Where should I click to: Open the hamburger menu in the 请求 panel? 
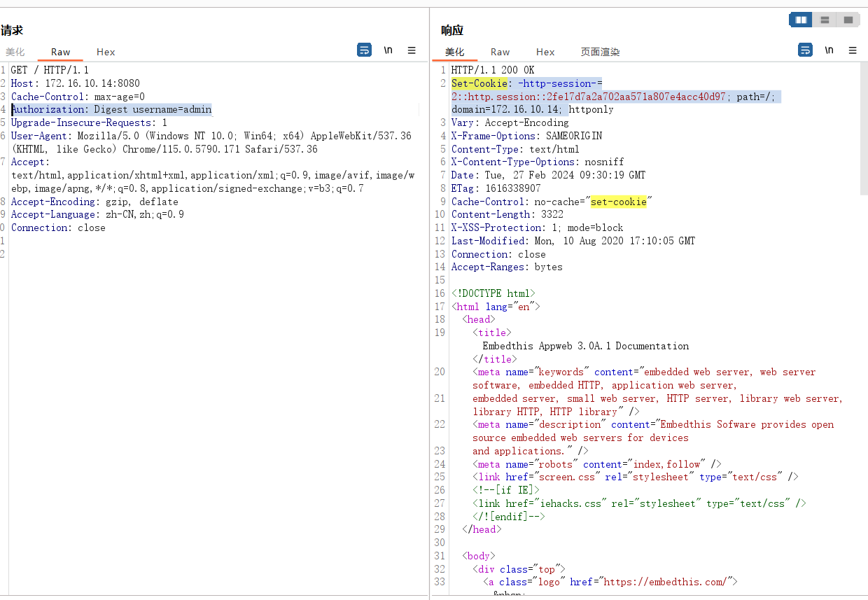[412, 50]
